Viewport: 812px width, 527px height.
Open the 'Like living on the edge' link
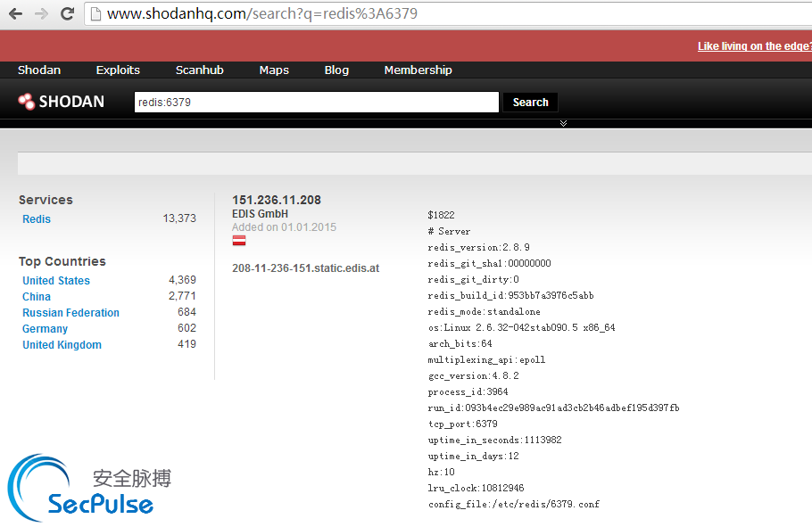pos(755,46)
